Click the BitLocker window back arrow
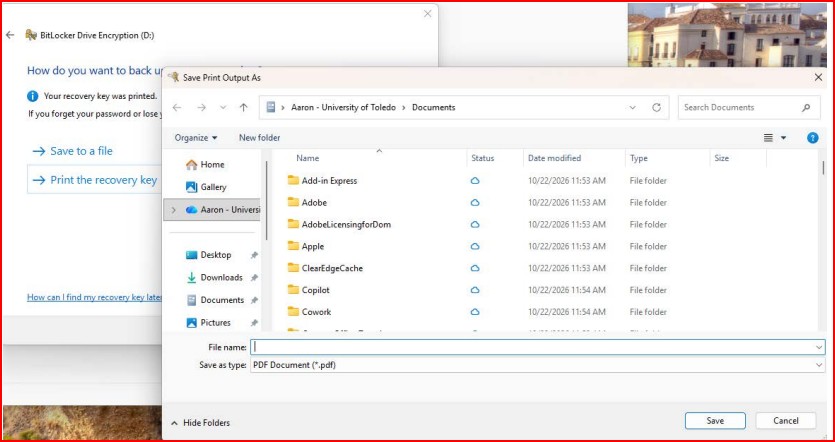 tap(10, 35)
